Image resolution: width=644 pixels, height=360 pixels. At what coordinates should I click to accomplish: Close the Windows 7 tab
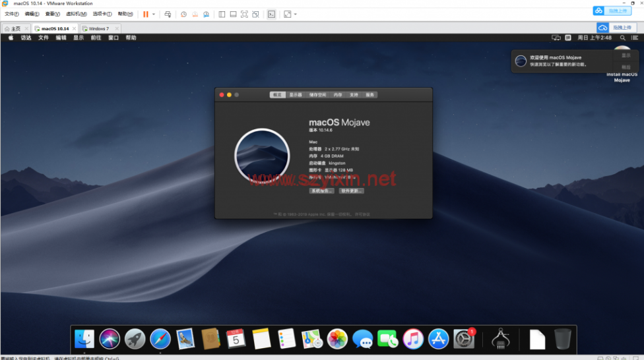click(117, 29)
